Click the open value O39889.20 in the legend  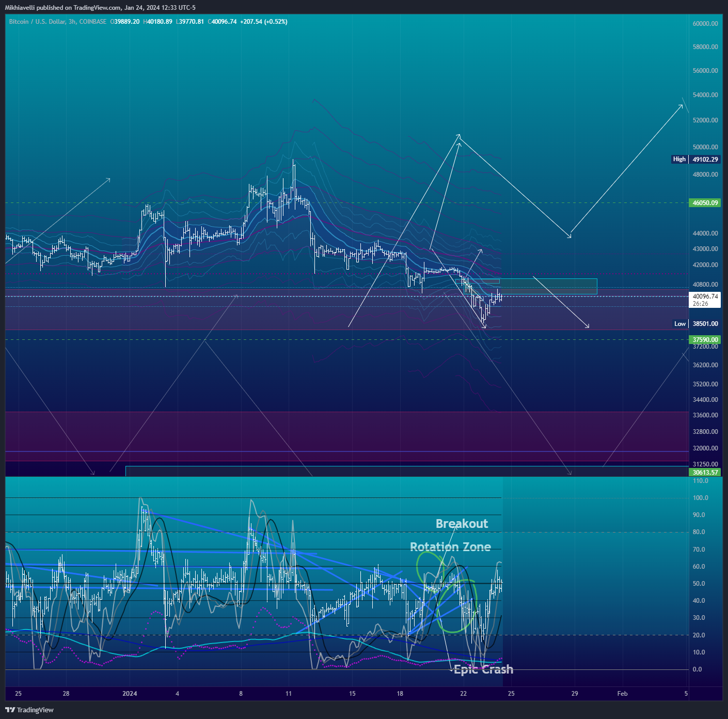[x=125, y=22]
